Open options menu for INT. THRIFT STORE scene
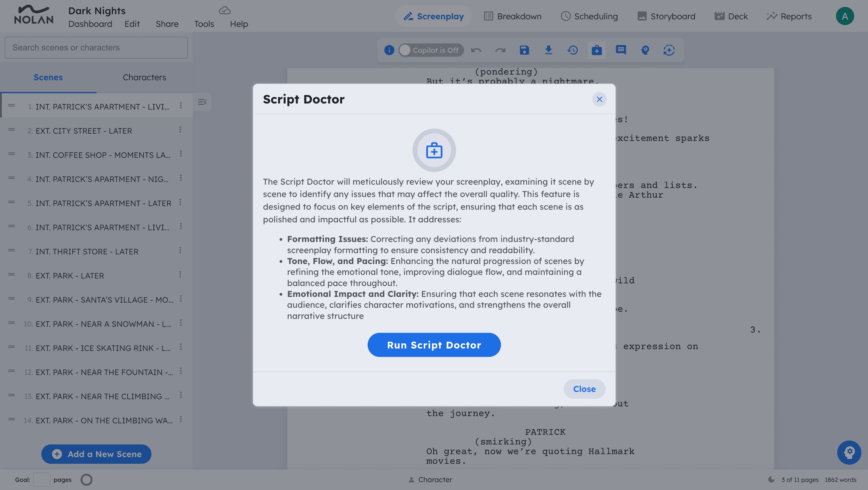This screenshot has height=490, width=868. click(x=181, y=251)
